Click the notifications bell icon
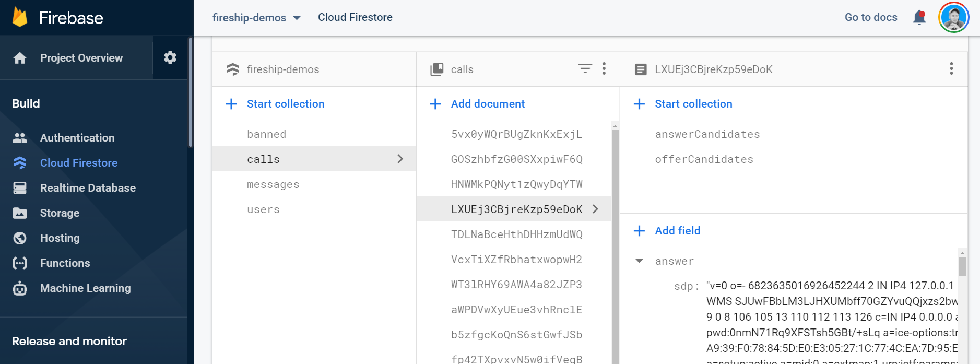980x364 pixels. click(x=919, y=18)
